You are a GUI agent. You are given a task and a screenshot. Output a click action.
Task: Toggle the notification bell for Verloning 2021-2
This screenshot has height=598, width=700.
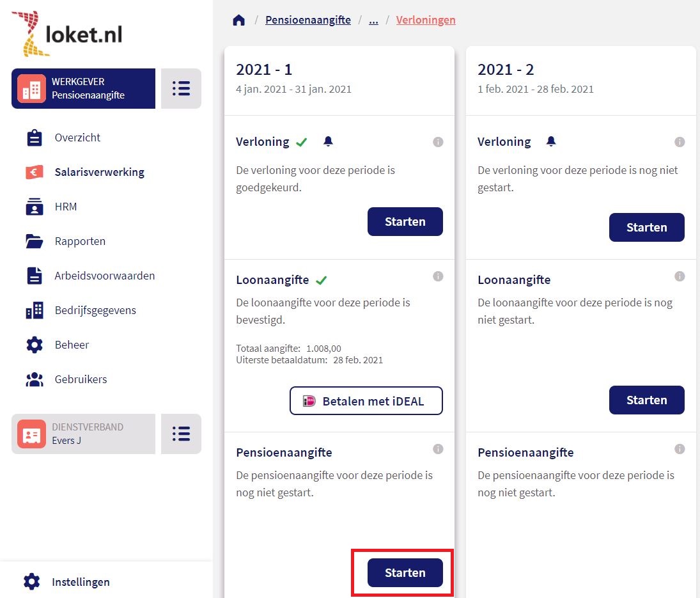point(551,141)
